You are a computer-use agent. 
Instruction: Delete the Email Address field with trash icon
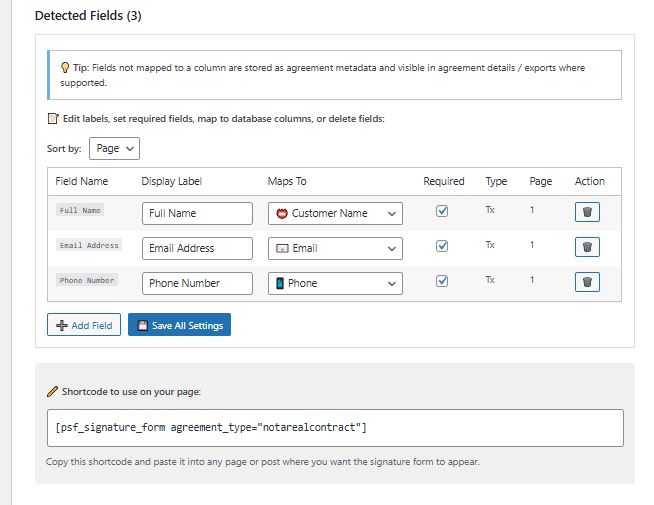tap(587, 247)
